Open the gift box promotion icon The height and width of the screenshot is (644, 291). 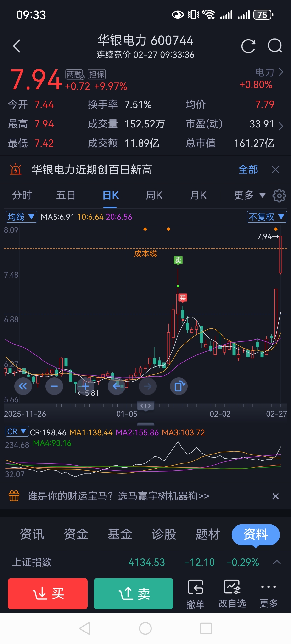point(14,496)
